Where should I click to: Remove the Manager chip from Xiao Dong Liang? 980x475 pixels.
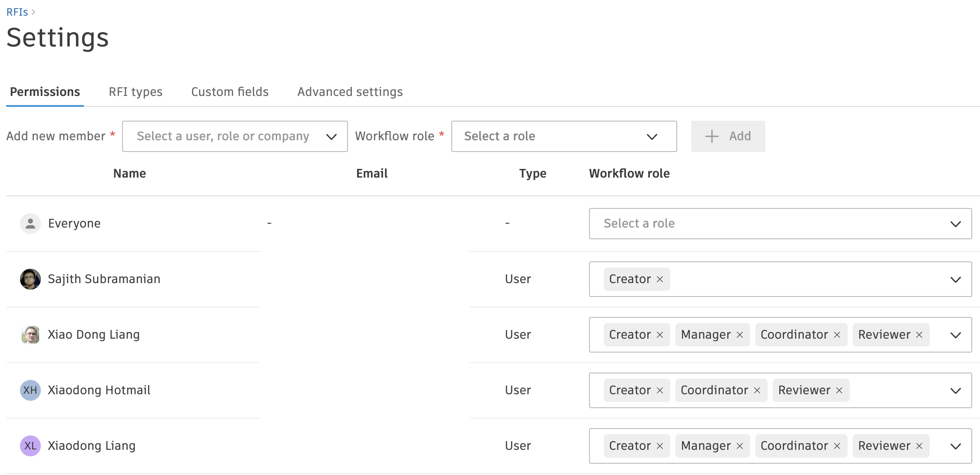tap(739, 335)
